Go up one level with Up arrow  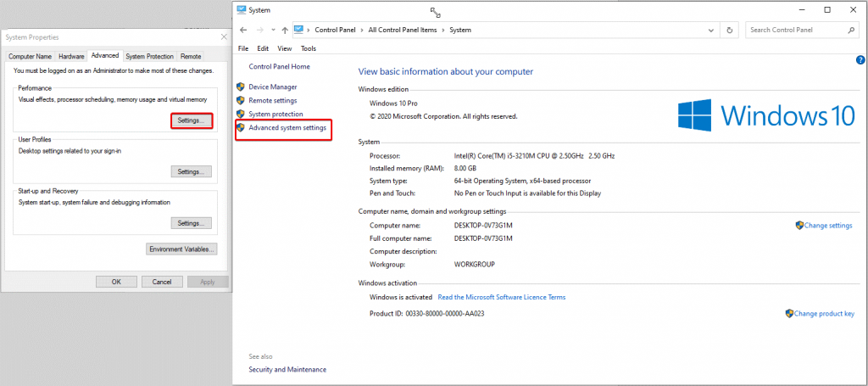coord(285,30)
